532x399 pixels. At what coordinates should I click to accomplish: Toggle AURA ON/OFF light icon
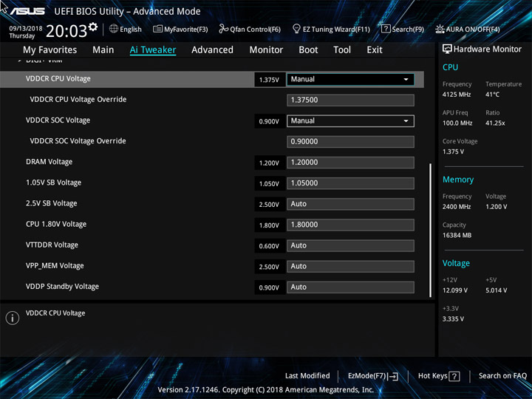[440, 29]
